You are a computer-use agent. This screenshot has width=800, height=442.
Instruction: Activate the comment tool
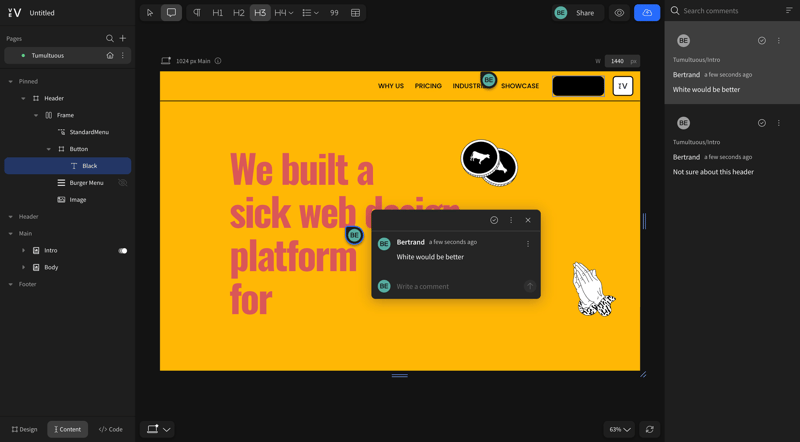click(x=171, y=13)
